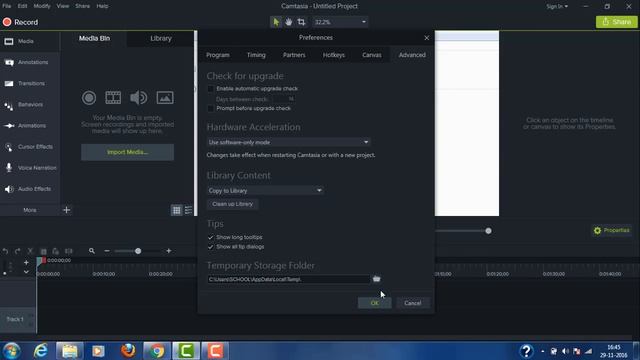Switch to the Program preferences tab
The image size is (640, 360).
pos(218,55)
